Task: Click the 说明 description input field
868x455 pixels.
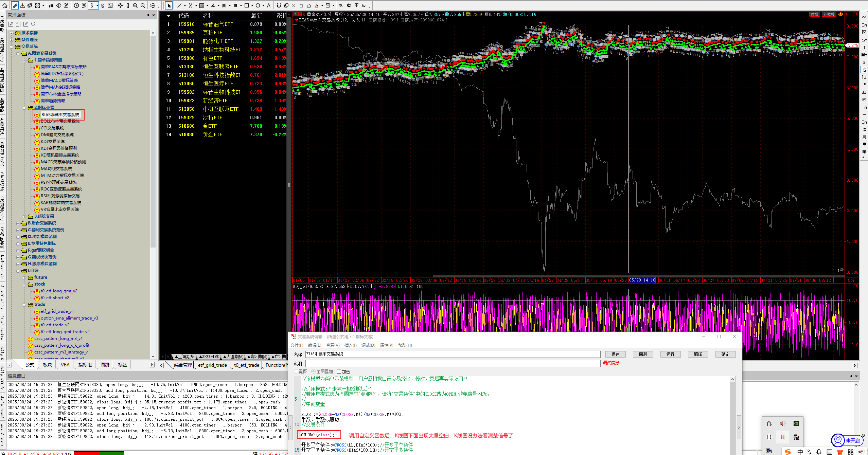Action: pos(453,363)
